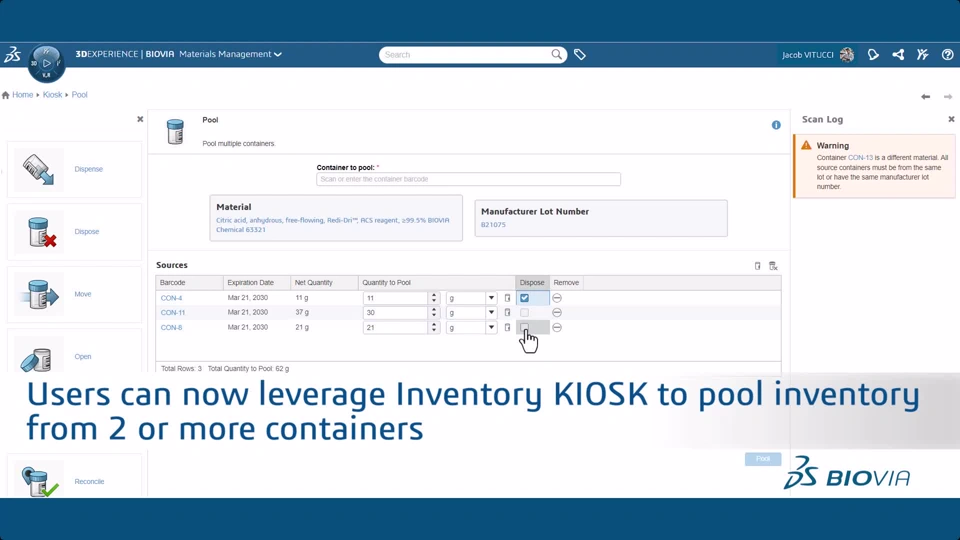Click the container icon in CON-11 row

tap(507, 313)
